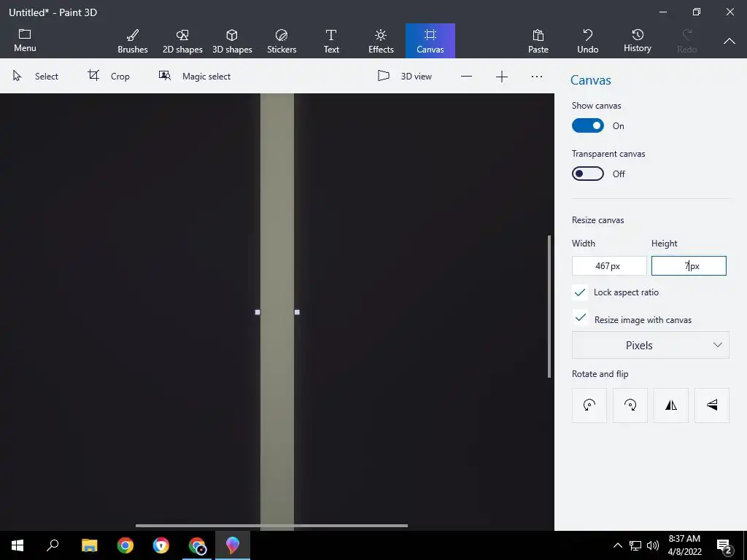This screenshot has width=747, height=560.
Task: Open the Stickers tab
Action: click(x=282, y=41)
